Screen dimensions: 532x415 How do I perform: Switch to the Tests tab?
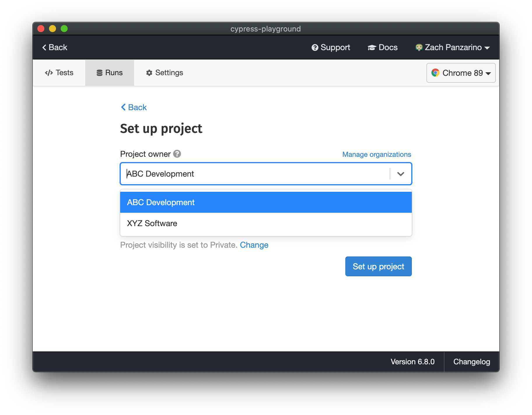coord(59,73)
